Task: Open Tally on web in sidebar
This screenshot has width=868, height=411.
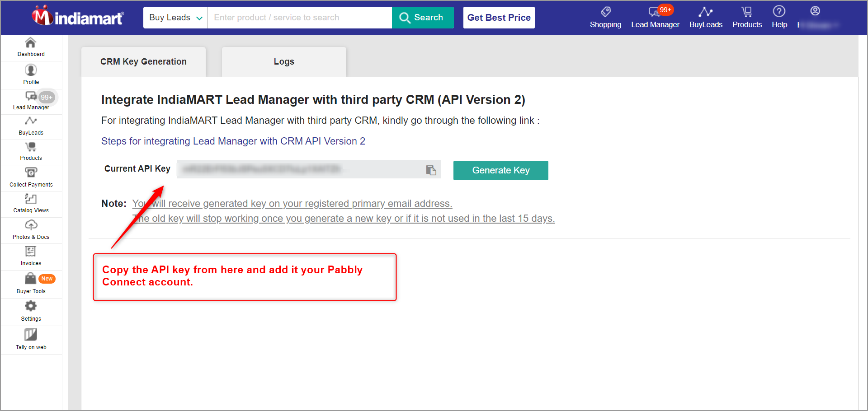Action: (x=31, y=340)
